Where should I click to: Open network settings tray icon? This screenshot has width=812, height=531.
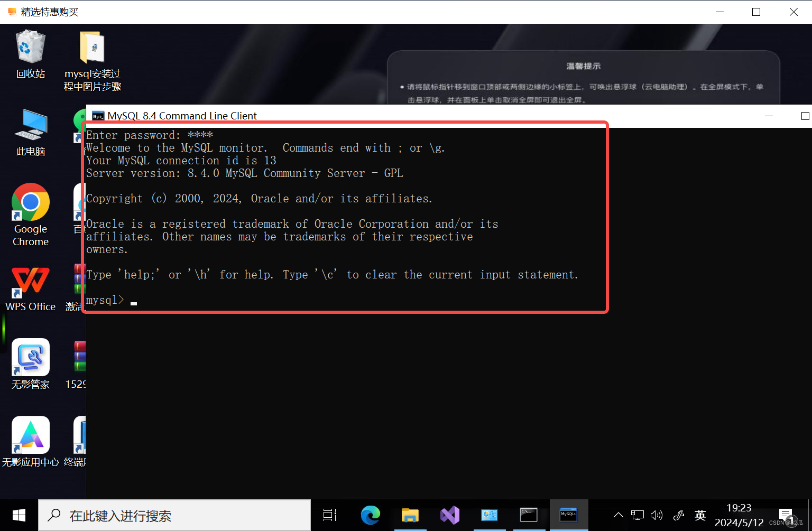638,515
